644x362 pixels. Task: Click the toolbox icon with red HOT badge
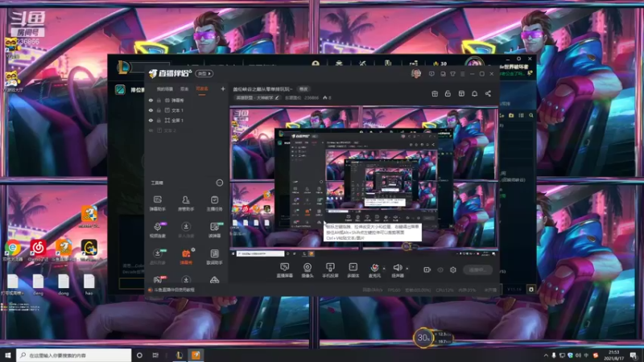point(157,280)
